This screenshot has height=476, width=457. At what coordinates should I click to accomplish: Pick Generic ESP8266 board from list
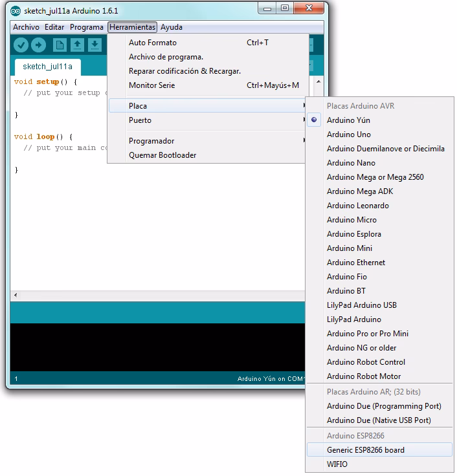tap(366, 450)
